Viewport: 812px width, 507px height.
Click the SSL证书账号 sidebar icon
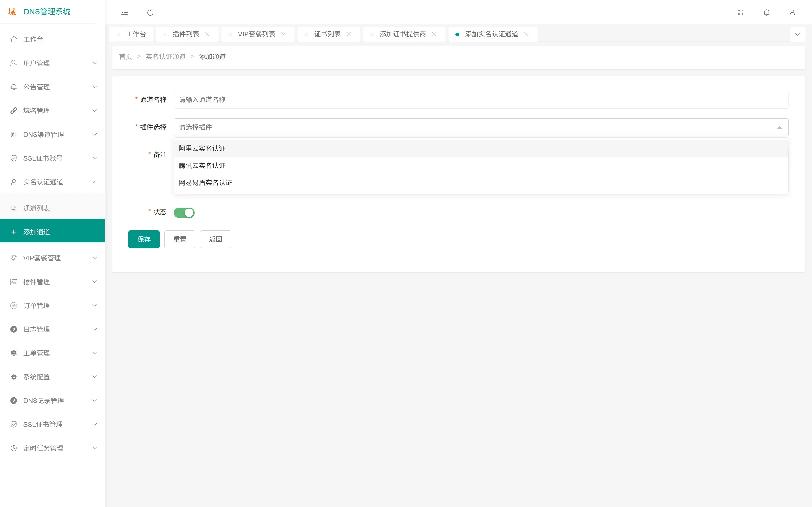(14, 158)
